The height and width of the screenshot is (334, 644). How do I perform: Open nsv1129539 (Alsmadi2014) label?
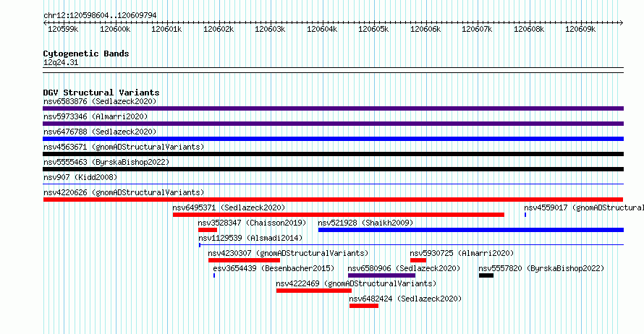click(250, 238)
